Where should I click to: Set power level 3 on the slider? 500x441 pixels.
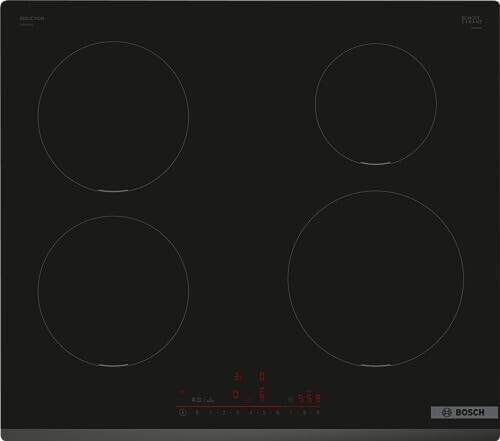(237, 413)
